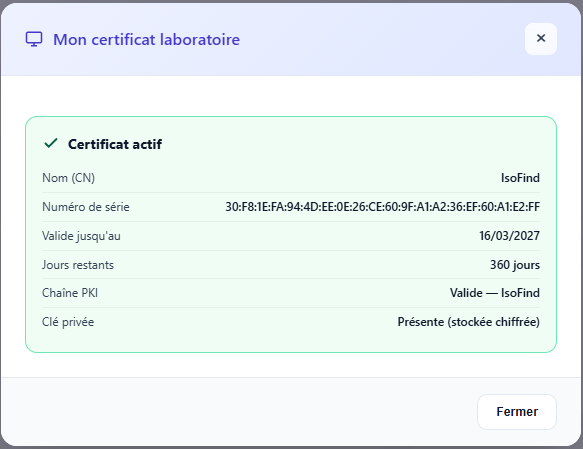Viewport: 583px width, 449px height.
Task: Select the expiry date 16/03/2027
Action: [509, 236]
